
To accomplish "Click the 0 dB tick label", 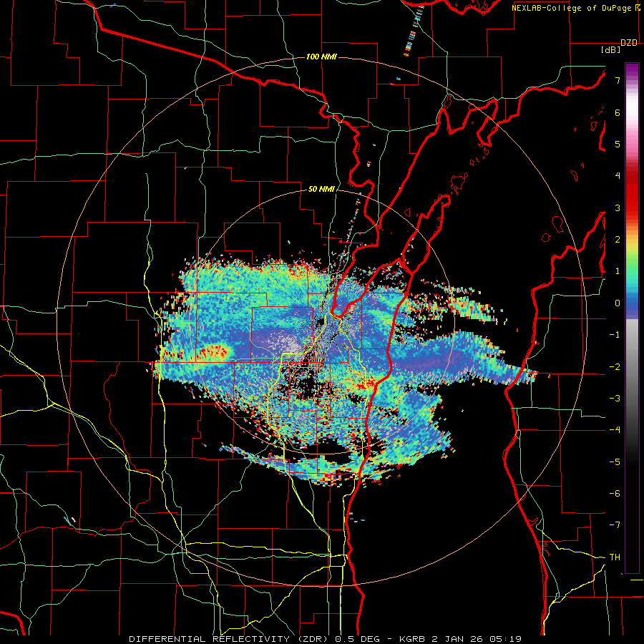I will [x=618, y=303].
